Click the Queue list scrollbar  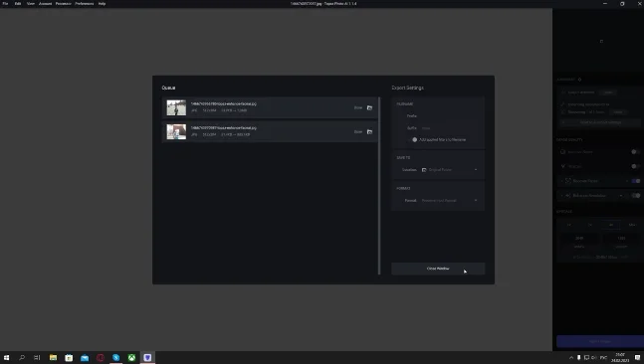(379, 186)
